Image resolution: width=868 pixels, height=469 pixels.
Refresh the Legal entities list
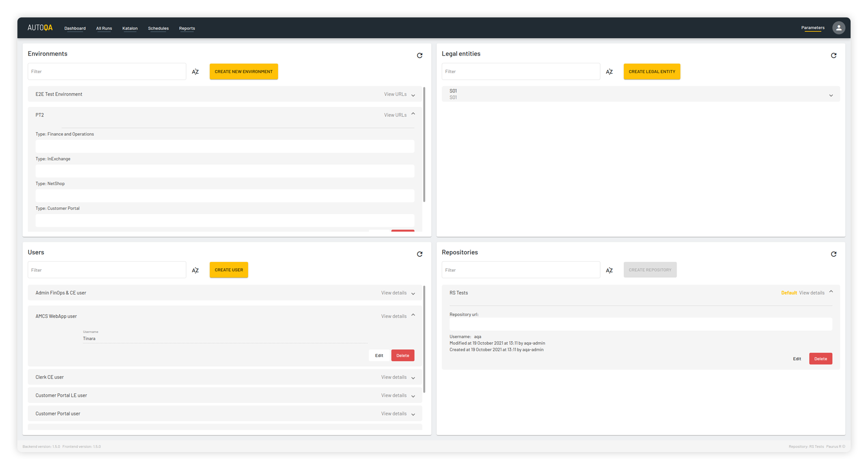(x=833, y=56)
